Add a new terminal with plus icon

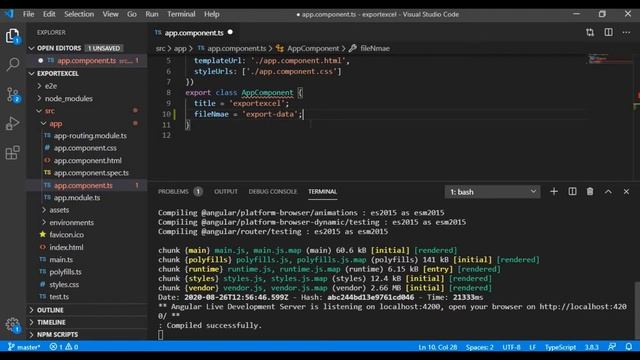pos(553,191)
